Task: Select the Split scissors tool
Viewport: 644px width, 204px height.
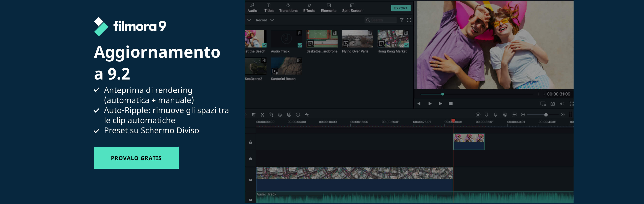Action: [x=262, y=115]
